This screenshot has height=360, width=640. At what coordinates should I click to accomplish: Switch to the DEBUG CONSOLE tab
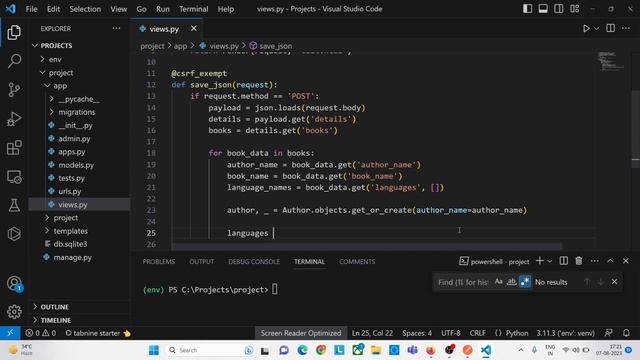(254, 262)
